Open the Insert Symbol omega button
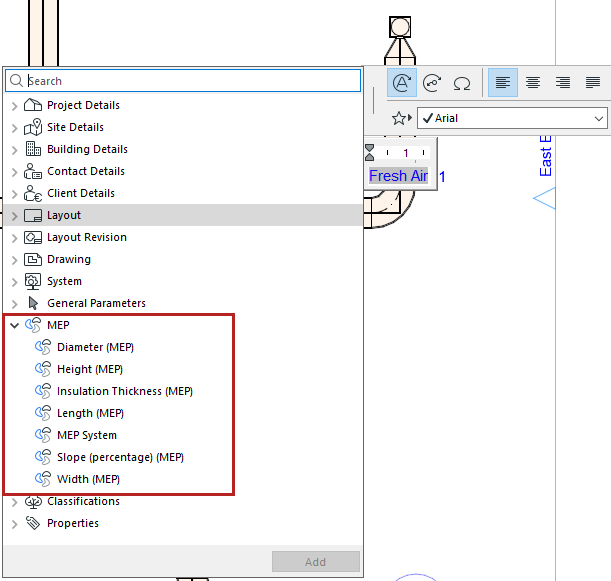The height and width of the screenshot is (581, 611). [x=462, y=83]
